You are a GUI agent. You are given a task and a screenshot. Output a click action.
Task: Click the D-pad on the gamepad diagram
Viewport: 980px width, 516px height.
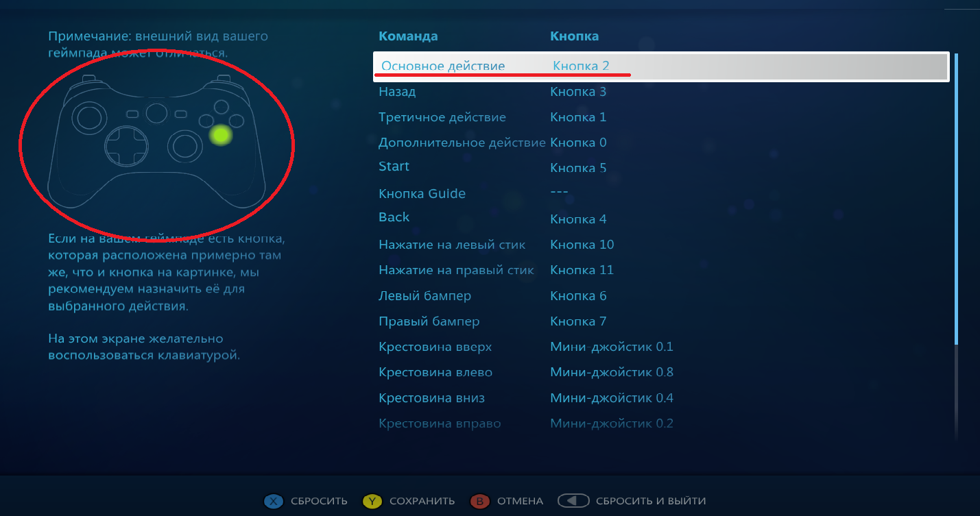pyautogui.click(x=126, y=145)
